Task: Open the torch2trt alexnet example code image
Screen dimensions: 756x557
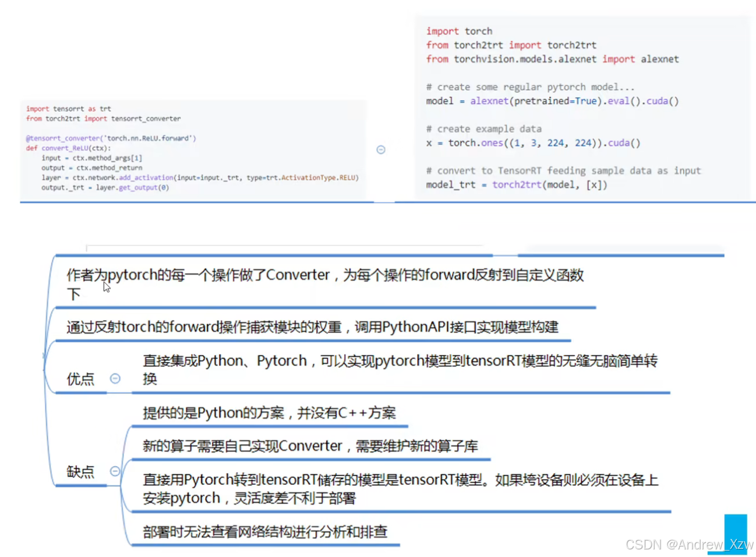Action: [582, 108]
